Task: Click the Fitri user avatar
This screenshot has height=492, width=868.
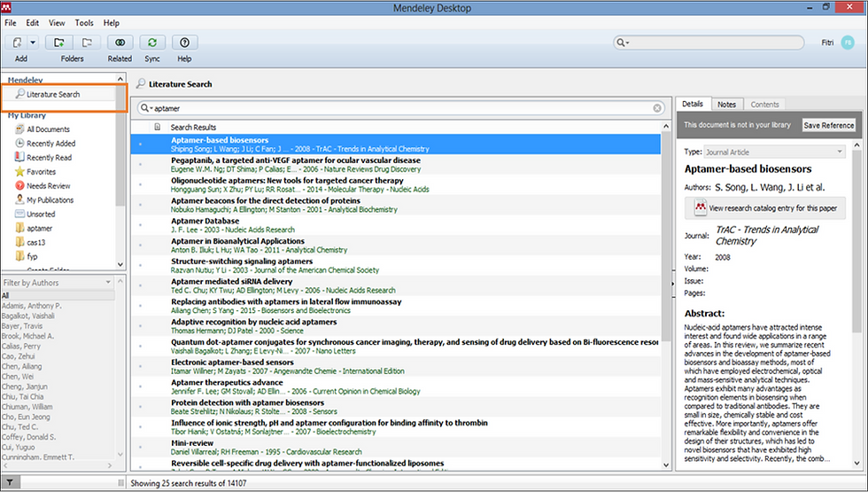Action: point(848,43)
